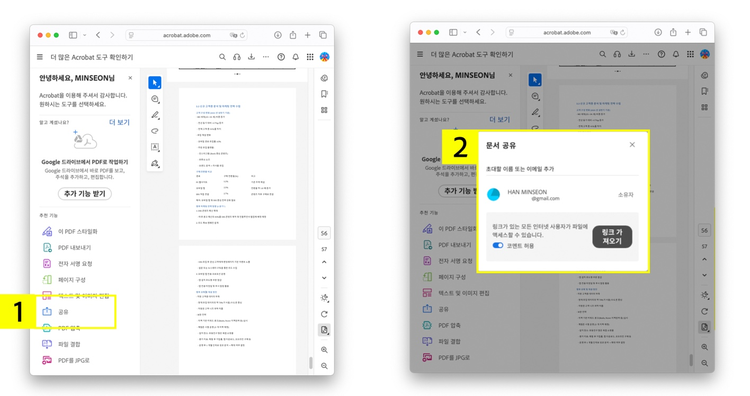
Task: Open the three-dot more menu in left window
Action: click(x=266, y=57)
